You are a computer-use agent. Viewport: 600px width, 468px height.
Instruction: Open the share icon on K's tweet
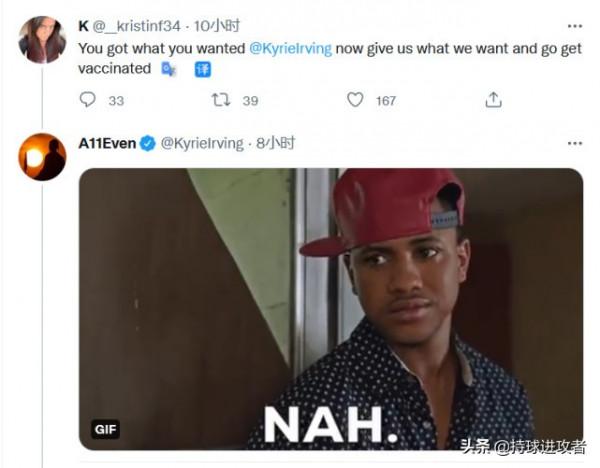pyautogui.click(x=493, y=100)
